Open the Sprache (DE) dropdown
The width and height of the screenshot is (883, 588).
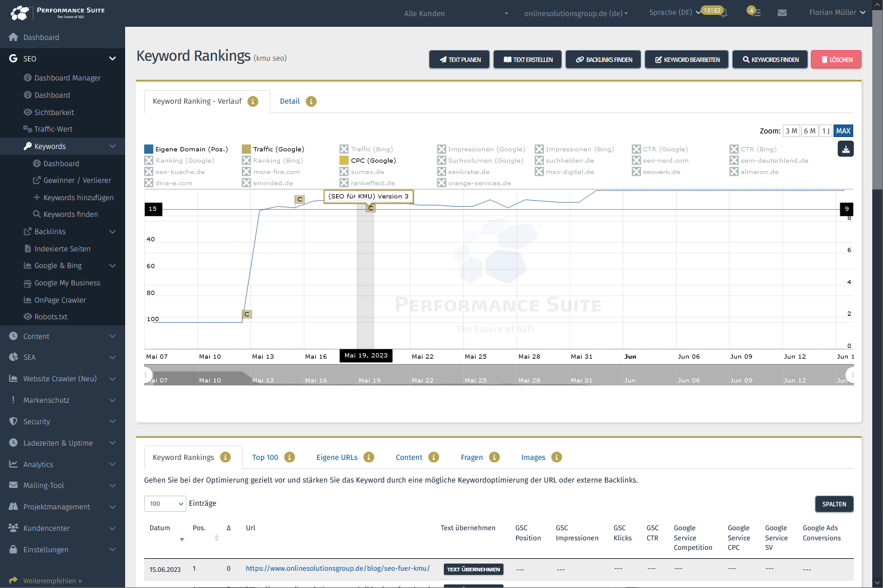tap(675, 13)
